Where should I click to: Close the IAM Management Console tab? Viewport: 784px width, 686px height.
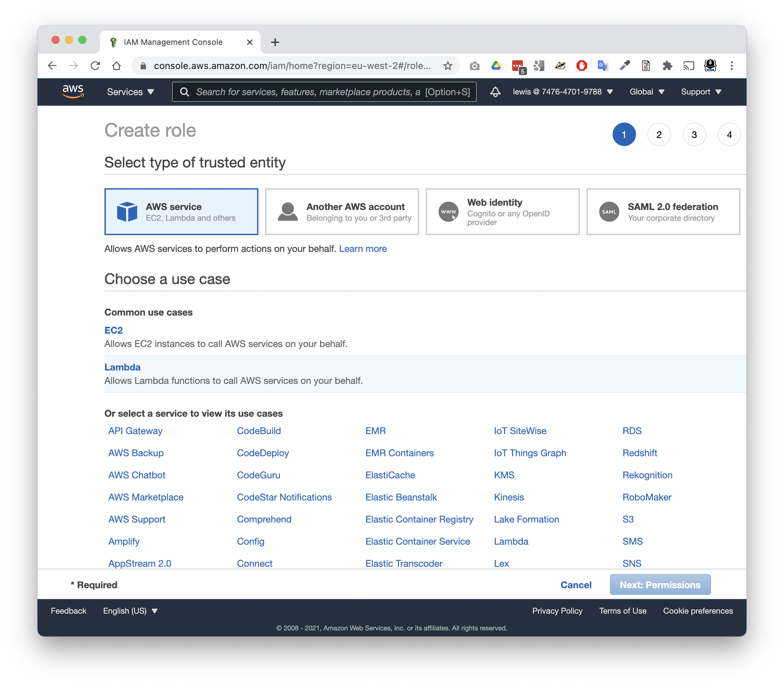pos(249,42)
